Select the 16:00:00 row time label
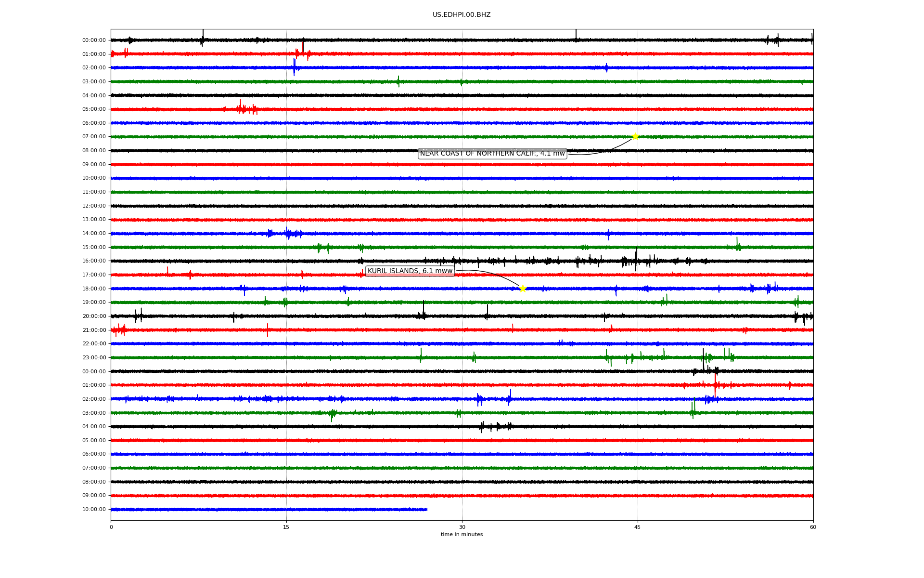The width and height of the screenshot is (924, 578). click(x=94, y=261)
